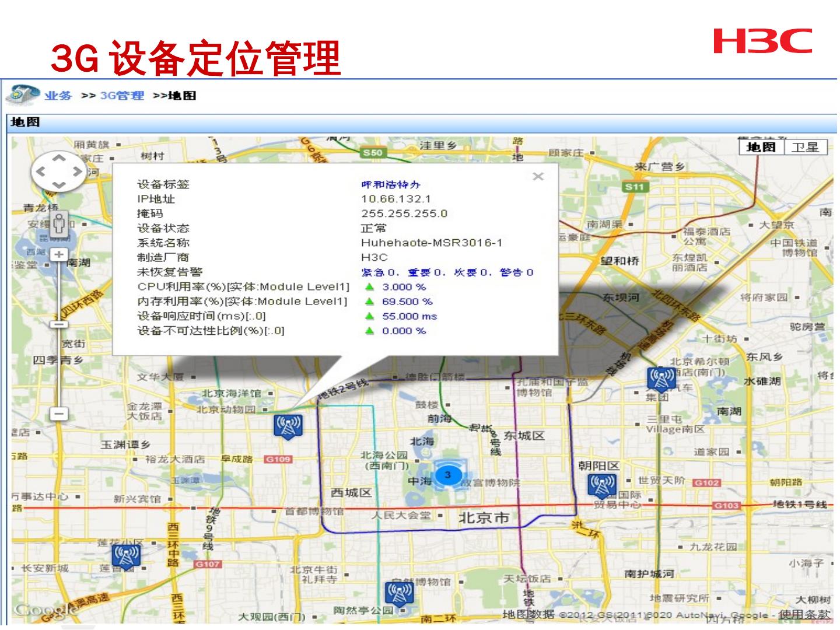
Task: Switch the map to 卫星 view
Action: pyautogui.click(x=805, y=147)
